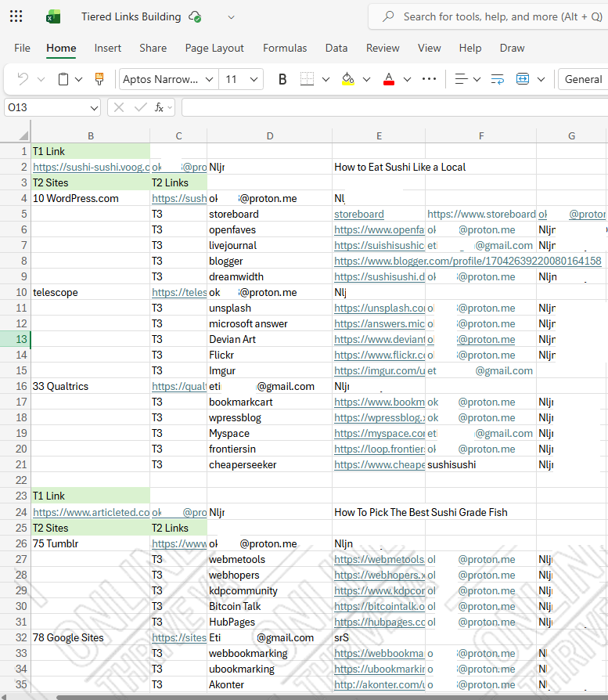The width and height of the screenshot is (608, 700).
Task: Click the Excel application icon
Action: (53, 17)
